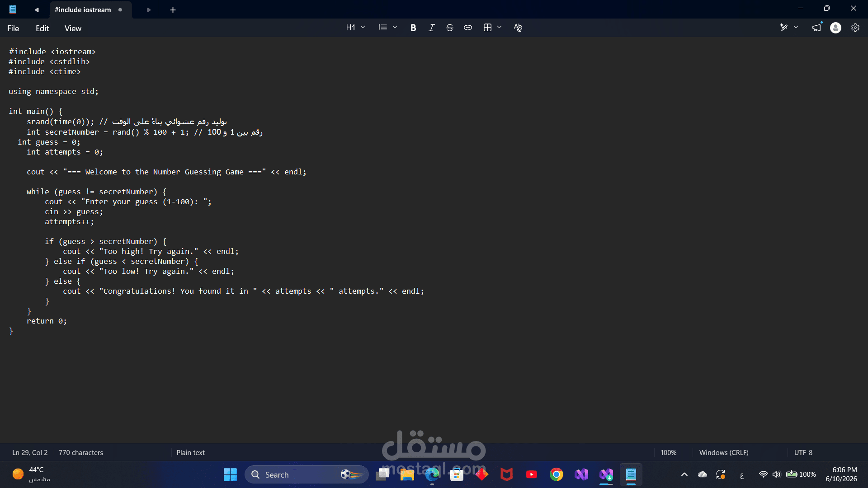868x488 pixels.
Task: Open the sync status tray icon
Action: click(x=721, y=474)
